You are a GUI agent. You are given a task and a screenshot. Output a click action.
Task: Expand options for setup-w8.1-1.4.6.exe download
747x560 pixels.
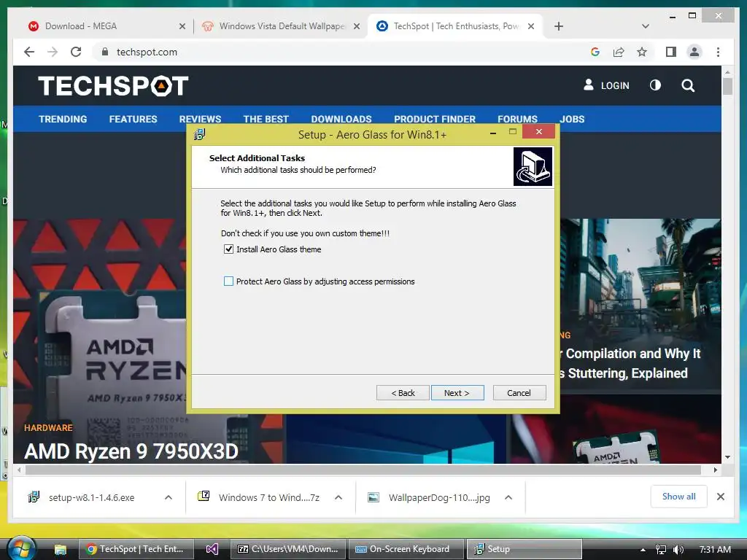[169, 497]
